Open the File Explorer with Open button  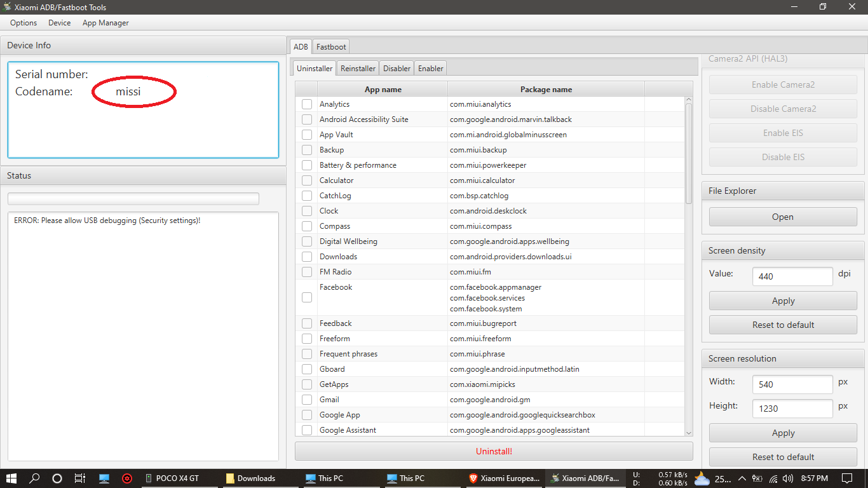[x=783, y=217]
